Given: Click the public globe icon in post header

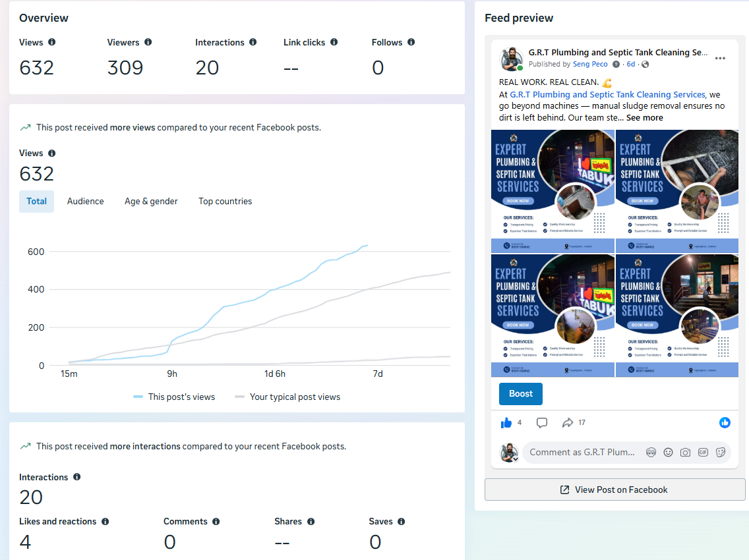Looking at the screenshot, I should pyautogui.click(x=645, y=65).
